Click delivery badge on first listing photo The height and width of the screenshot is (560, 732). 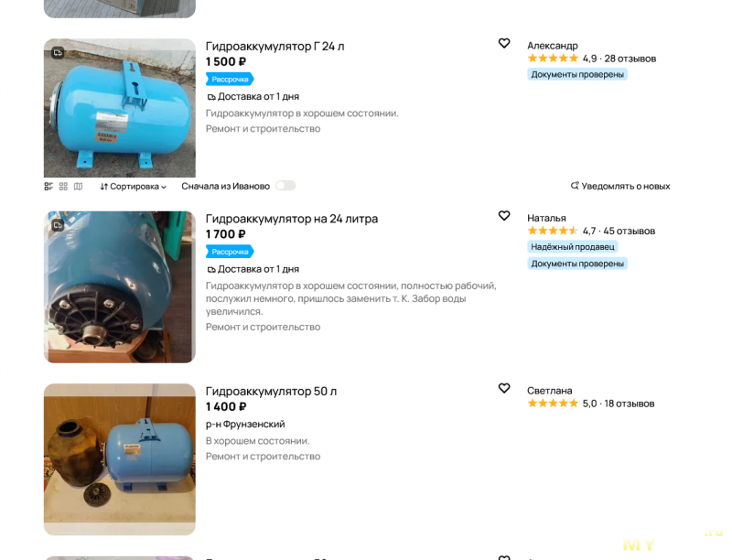click(58, 53)
